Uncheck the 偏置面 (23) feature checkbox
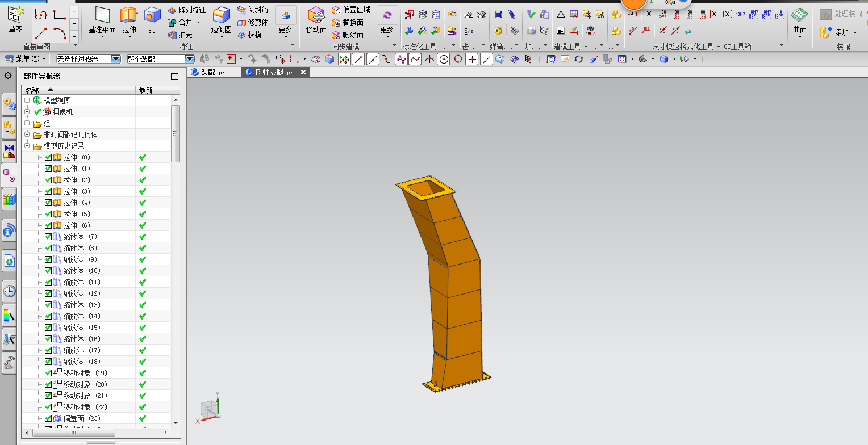868x445 pixels. tap(48, 418)
